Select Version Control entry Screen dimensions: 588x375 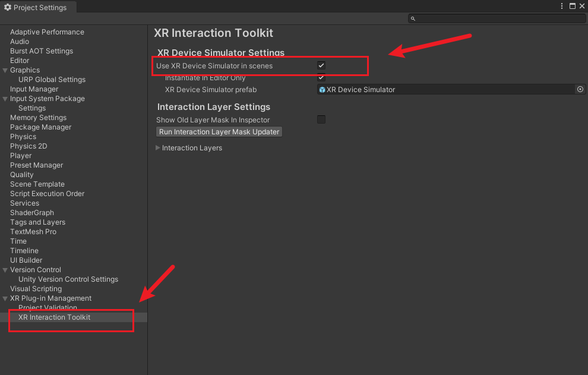tap(36, 270)
